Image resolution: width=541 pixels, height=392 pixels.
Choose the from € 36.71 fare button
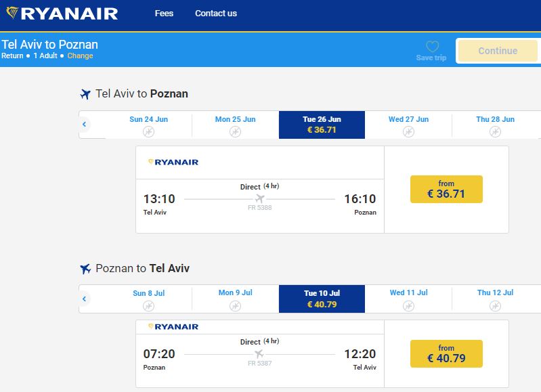[446, 189]
